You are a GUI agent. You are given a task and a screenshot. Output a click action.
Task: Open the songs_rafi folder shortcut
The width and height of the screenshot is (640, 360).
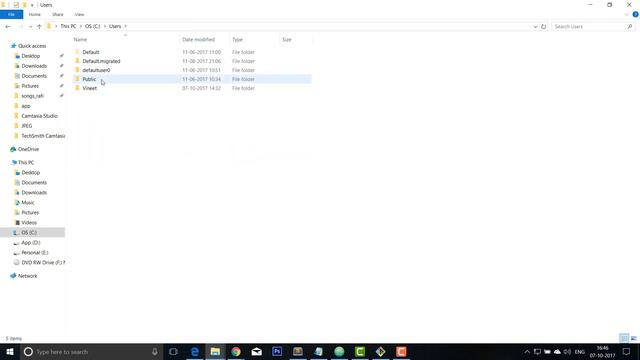[x=32, y=96]
